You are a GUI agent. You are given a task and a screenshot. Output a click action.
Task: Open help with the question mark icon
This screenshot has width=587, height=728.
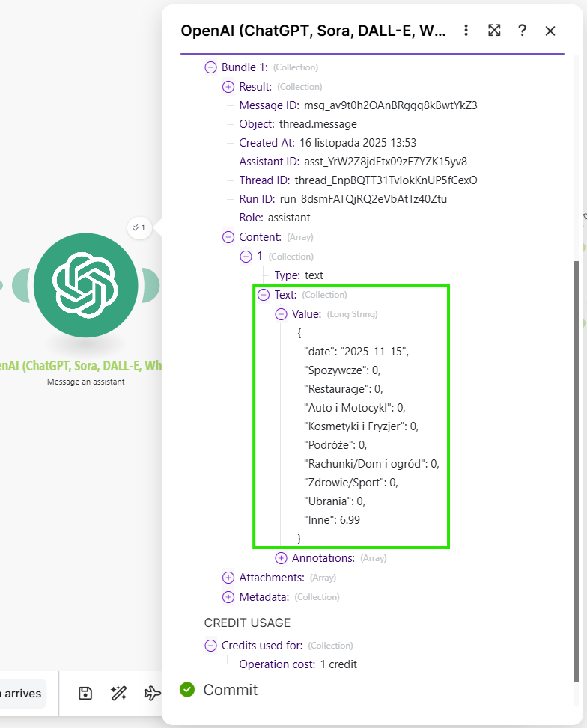(x=522, y=31)
